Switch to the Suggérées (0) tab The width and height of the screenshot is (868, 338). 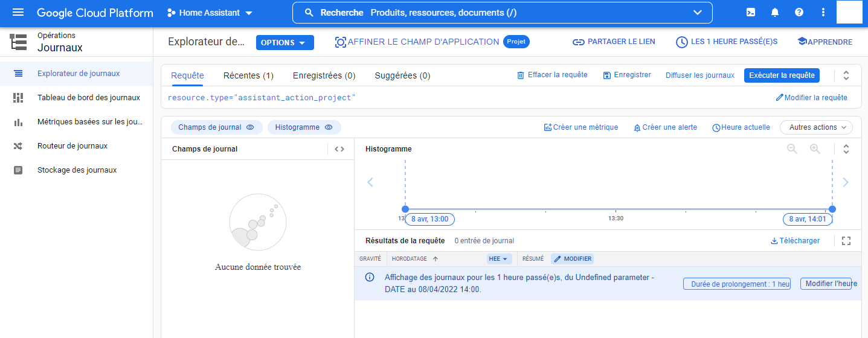(x=402, y=75)
